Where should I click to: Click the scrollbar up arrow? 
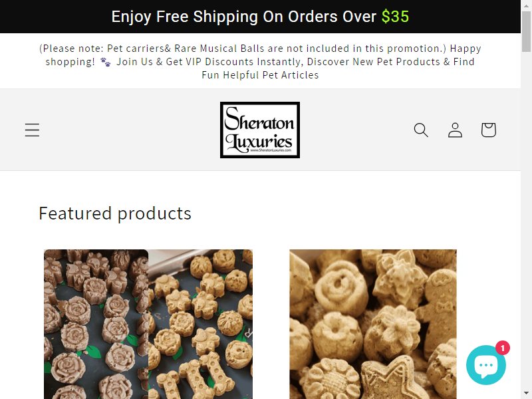tap(526, 6)
